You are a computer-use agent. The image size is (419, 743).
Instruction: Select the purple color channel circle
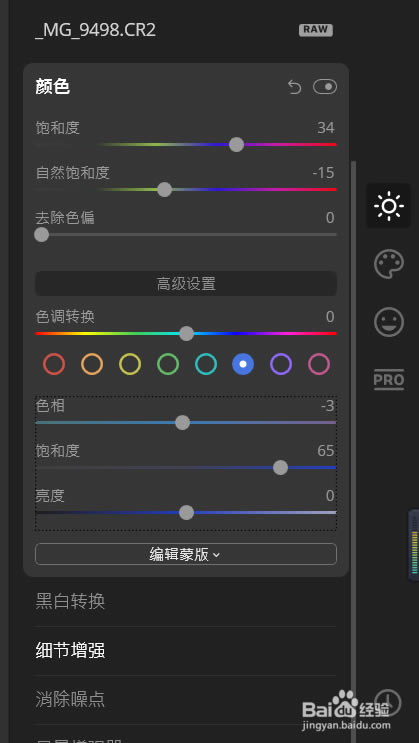click(x=281, y=364)
